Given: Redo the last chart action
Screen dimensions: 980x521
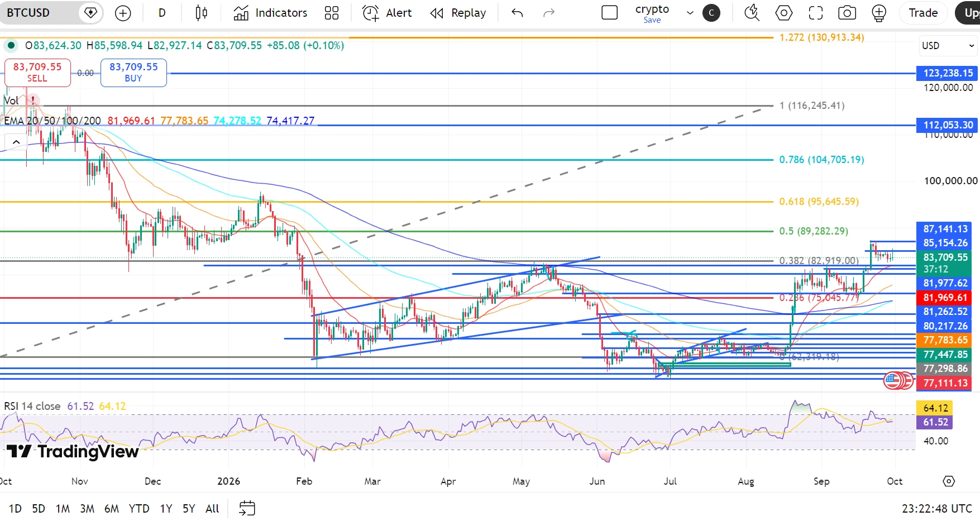Looking at the screenshot, I should point(549,13).
